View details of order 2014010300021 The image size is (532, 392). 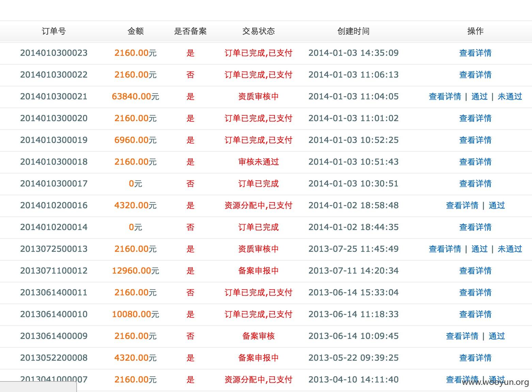pos(445,97)
